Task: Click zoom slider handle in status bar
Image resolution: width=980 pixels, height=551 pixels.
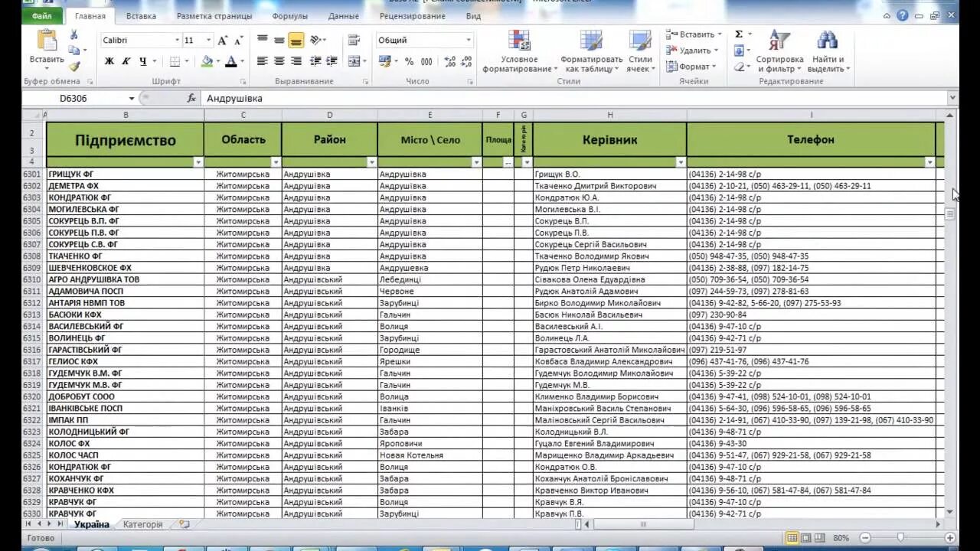Action: pos(900,538)
